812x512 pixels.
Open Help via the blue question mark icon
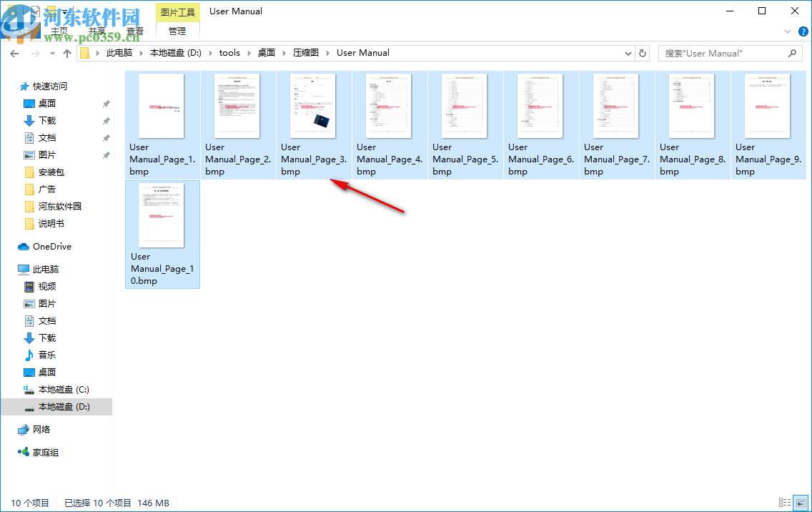click(802, 31)
